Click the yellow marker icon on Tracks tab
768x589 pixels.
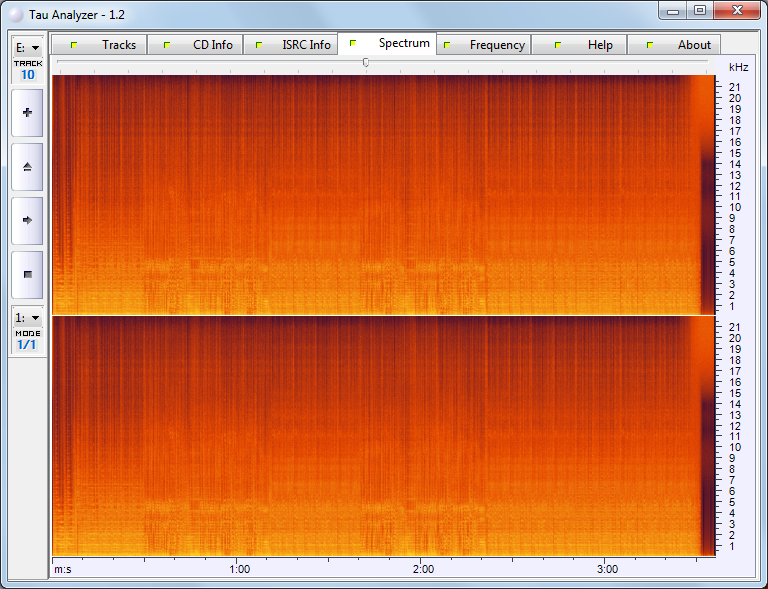point(73,45)
